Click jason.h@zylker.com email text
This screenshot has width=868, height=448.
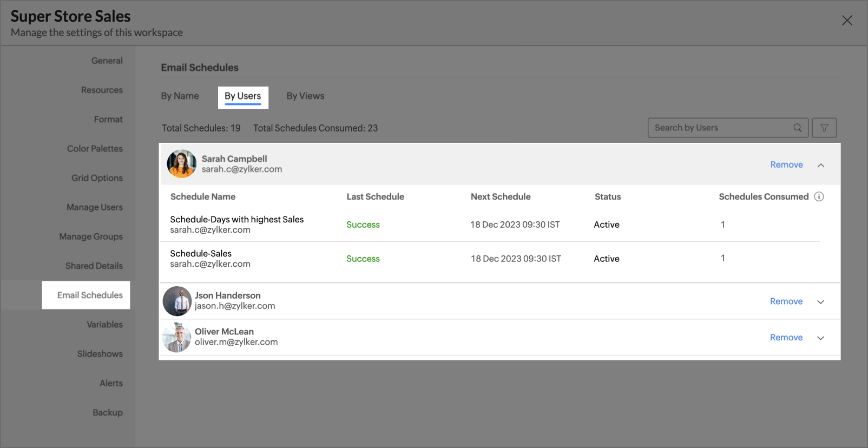pos(235,306)
